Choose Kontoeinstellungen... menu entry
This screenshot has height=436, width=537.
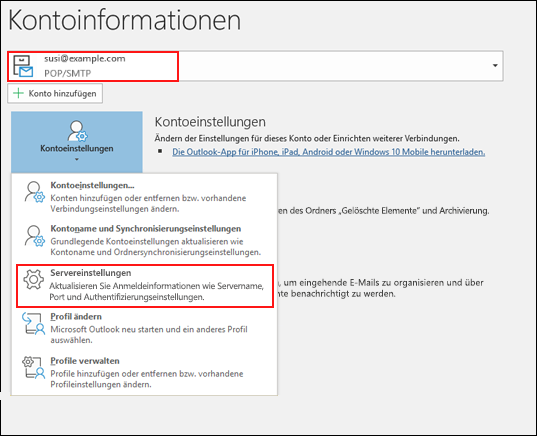click(144, 197)
